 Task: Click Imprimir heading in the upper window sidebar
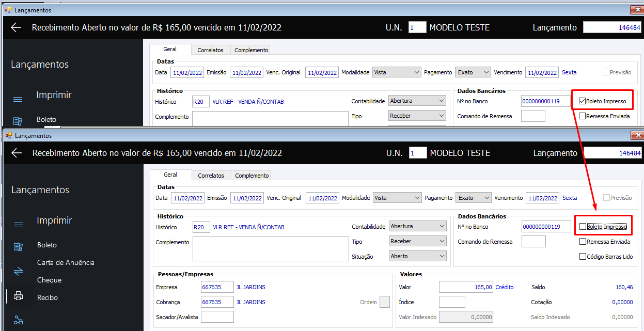click(54, 95)
